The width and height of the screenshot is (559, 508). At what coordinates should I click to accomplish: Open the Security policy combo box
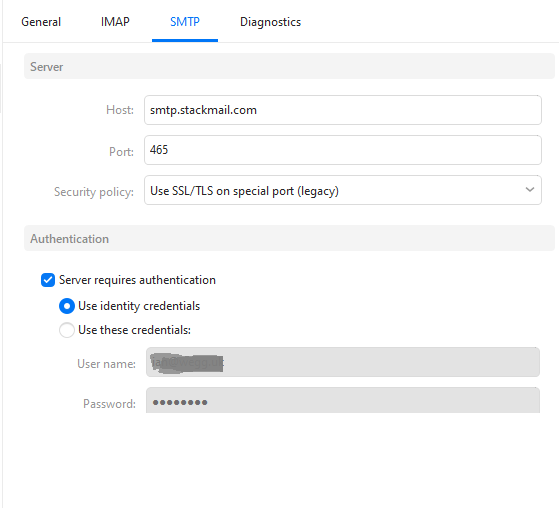(x=343, y=190)
